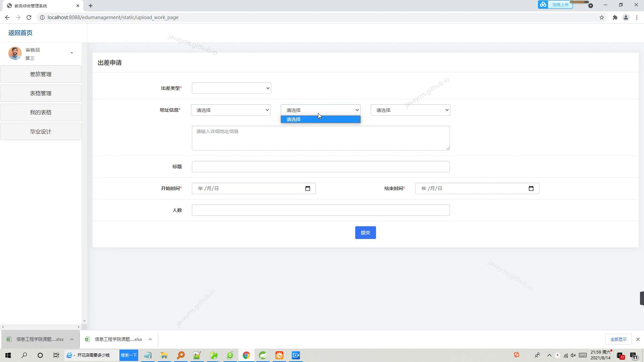Open 表格管理 in the sidebar

click(x=41, y=93)
